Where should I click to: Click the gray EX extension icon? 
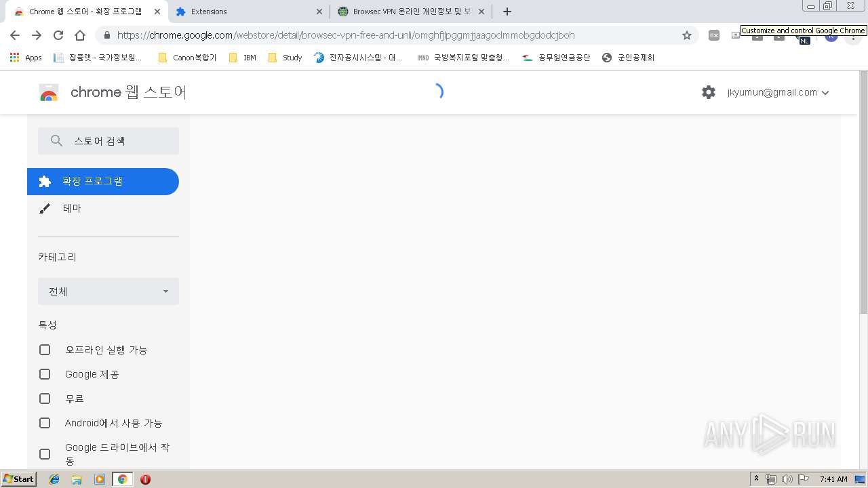[x=714, y=35]
